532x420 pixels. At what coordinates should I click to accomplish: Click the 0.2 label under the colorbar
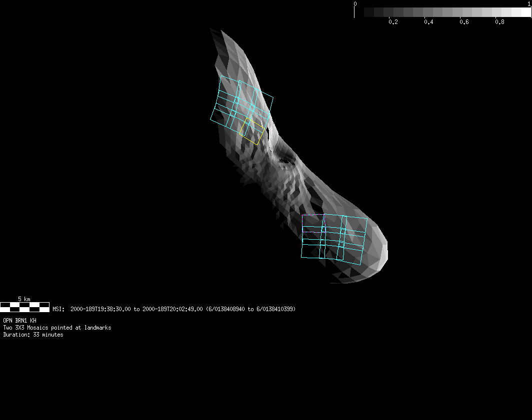point(393,22)
